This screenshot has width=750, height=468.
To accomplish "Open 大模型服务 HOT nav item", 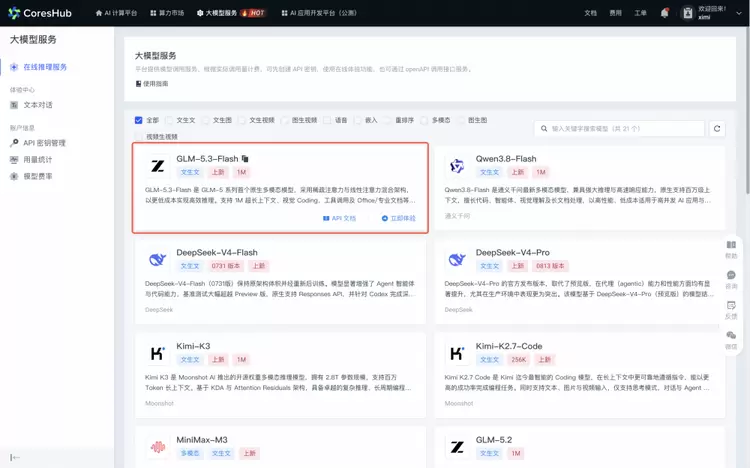I will [x=231, y=13].
